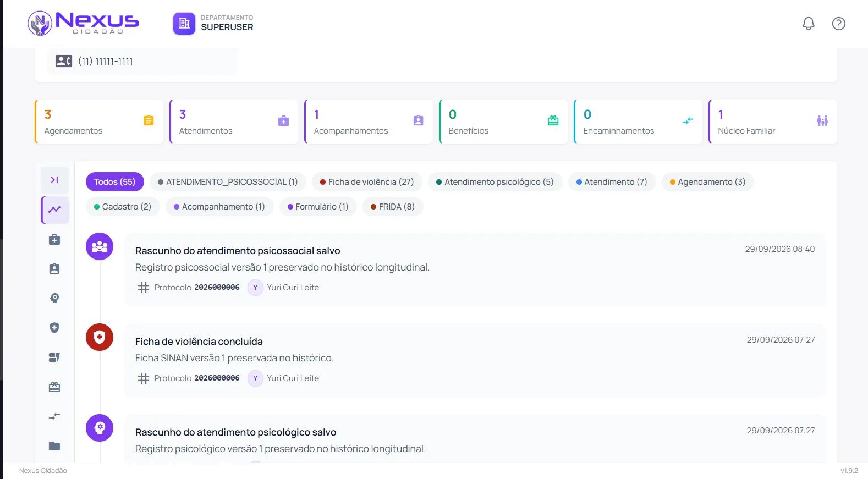The width and height of the screenshot is (868, 479).
Task: Select the timeline chart sidebar icon
Action: (54, 210)
